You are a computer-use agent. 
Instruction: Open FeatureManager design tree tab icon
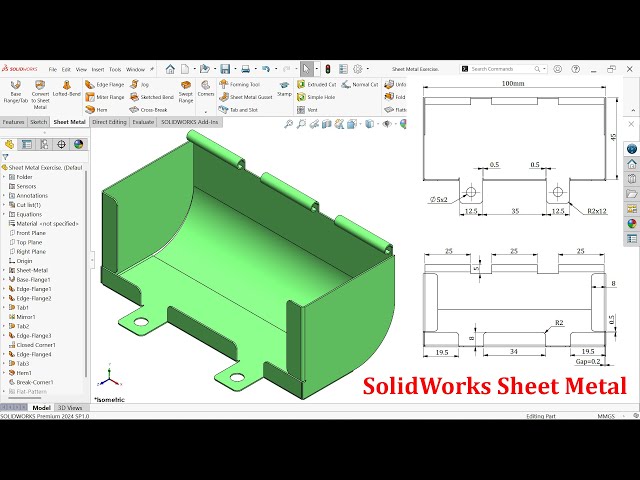[x=9, y=144]
